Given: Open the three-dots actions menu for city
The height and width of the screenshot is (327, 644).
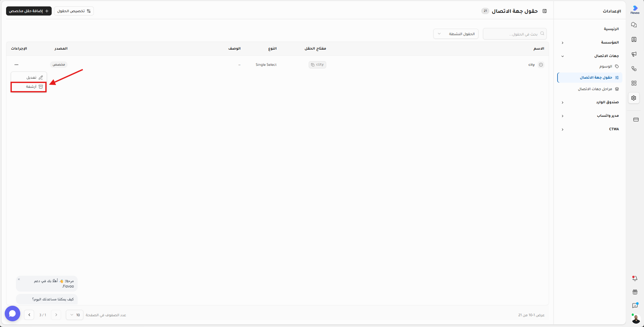Looking at the screenshot, I should pos(17,64).
